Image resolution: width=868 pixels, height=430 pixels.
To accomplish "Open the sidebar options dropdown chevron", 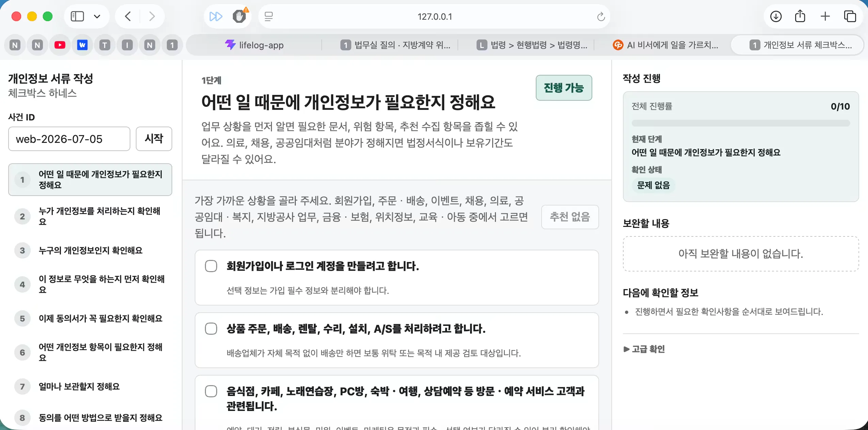I will (97, 16).
